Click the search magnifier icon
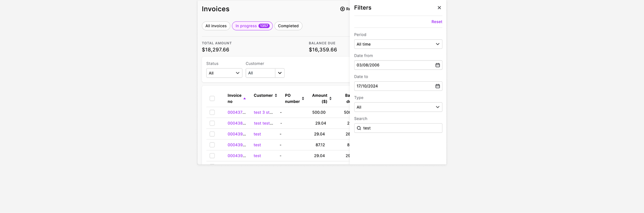 coord(359,128)
